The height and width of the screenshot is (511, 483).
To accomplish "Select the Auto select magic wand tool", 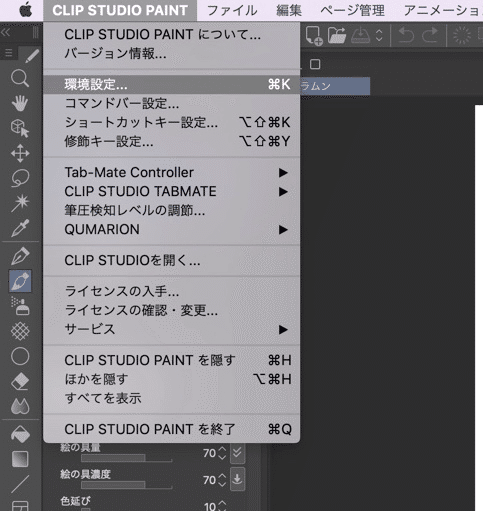I will coord(20,203).
